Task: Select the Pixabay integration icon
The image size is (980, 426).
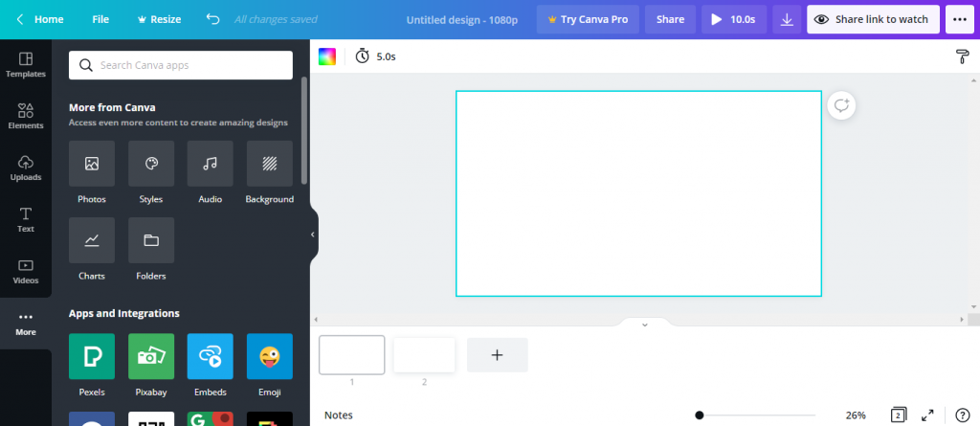Action: pos(151,356)
